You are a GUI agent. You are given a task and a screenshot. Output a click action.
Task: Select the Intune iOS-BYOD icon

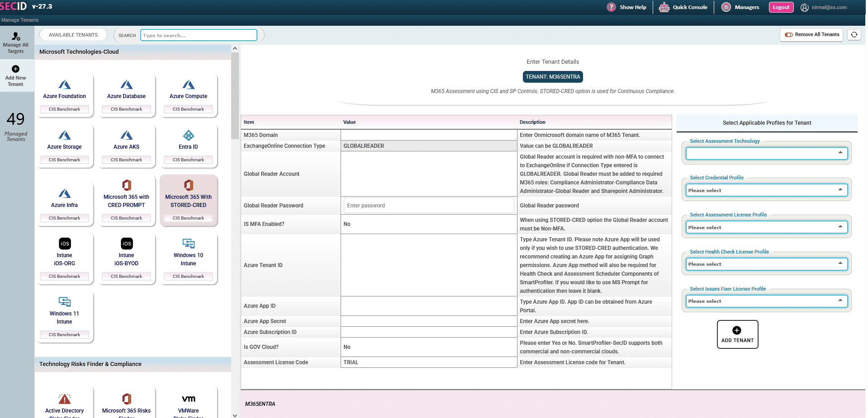(x=127, y=244)
